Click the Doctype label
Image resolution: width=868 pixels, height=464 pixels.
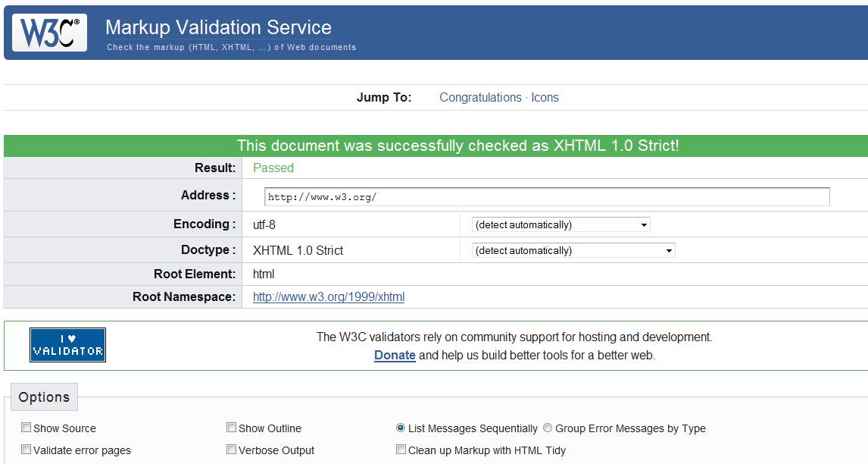[209, 250]
